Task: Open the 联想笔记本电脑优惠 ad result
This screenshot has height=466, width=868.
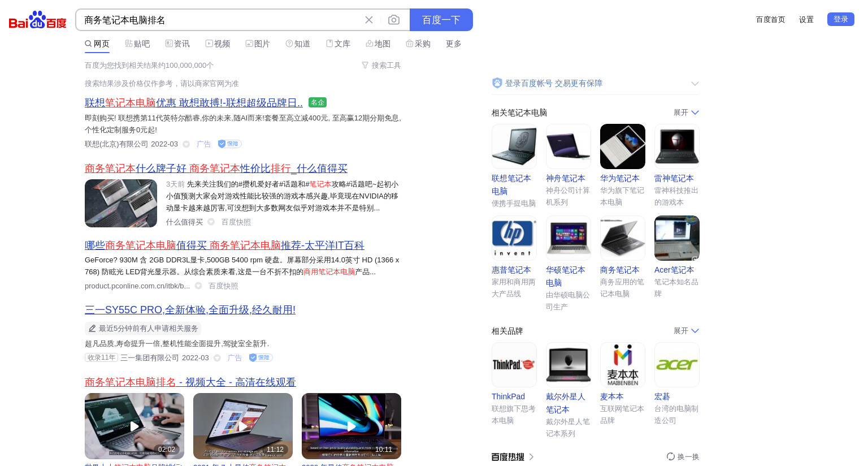Action: (x=194, y=103)
